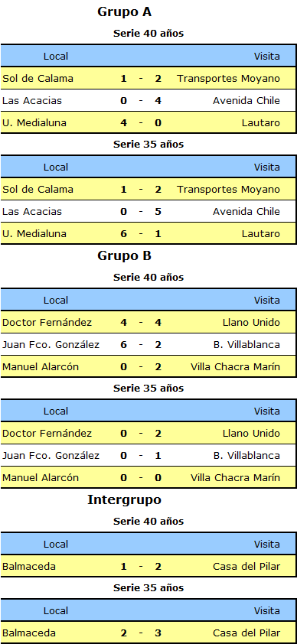Select Manuel Alarcón in Grupo B Serie 35
This screenshot has height=644, width=297.
41,478
